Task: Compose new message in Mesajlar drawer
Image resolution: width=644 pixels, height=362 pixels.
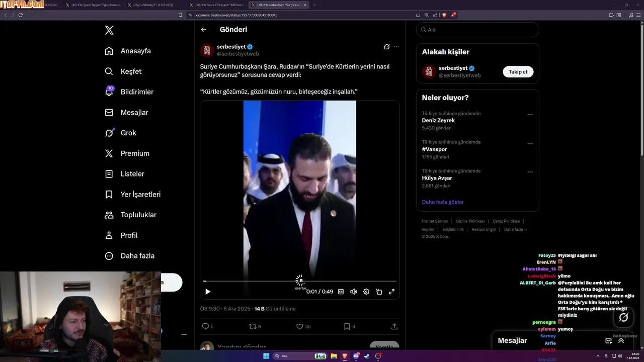Action: pos(608,340)
